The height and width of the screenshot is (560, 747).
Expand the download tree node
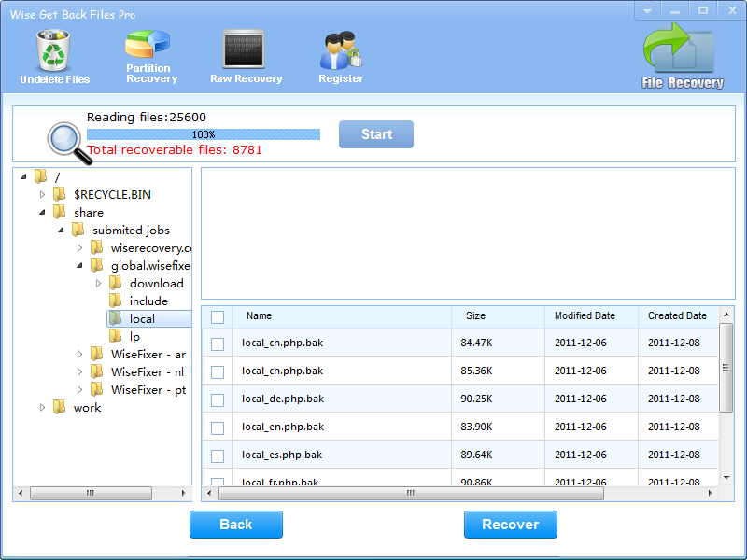click(x=98, y=283)
